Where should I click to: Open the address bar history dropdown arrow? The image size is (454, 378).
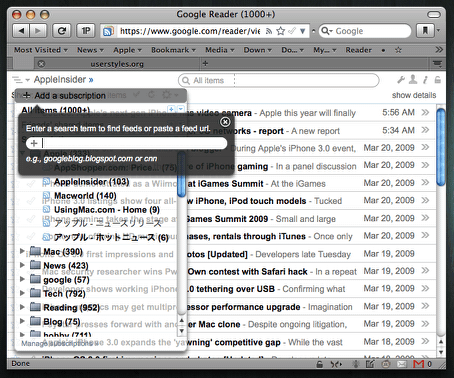303,31
